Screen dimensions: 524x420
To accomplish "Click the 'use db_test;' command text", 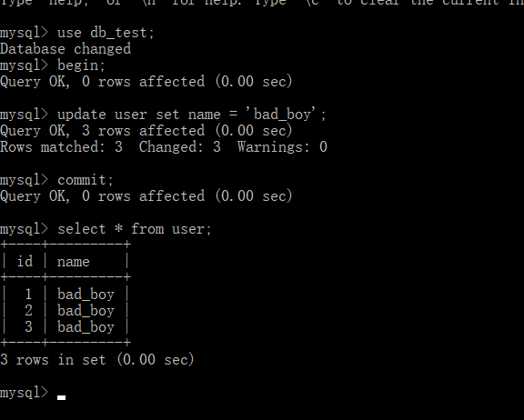I will [106, 33].
